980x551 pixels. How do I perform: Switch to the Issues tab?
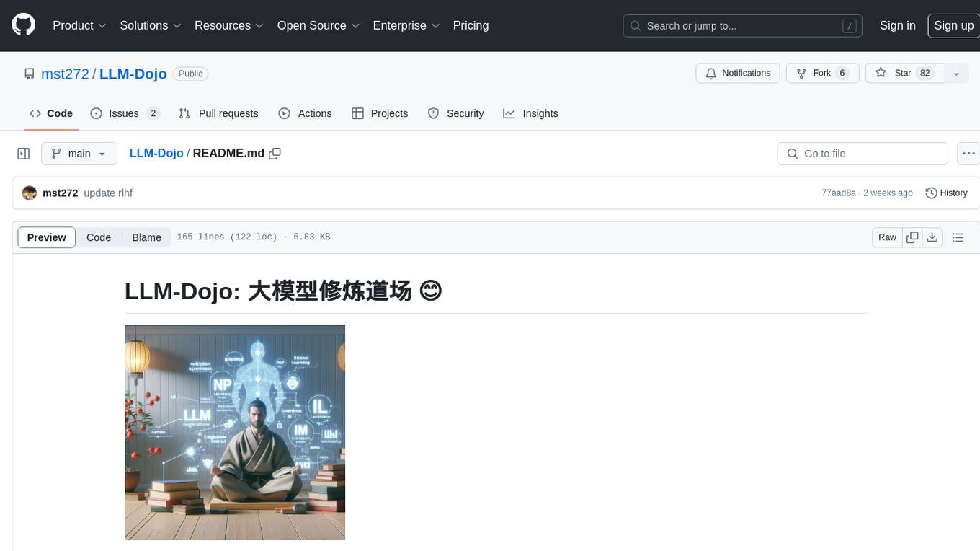pyautogui.click(x=125, y=113)
